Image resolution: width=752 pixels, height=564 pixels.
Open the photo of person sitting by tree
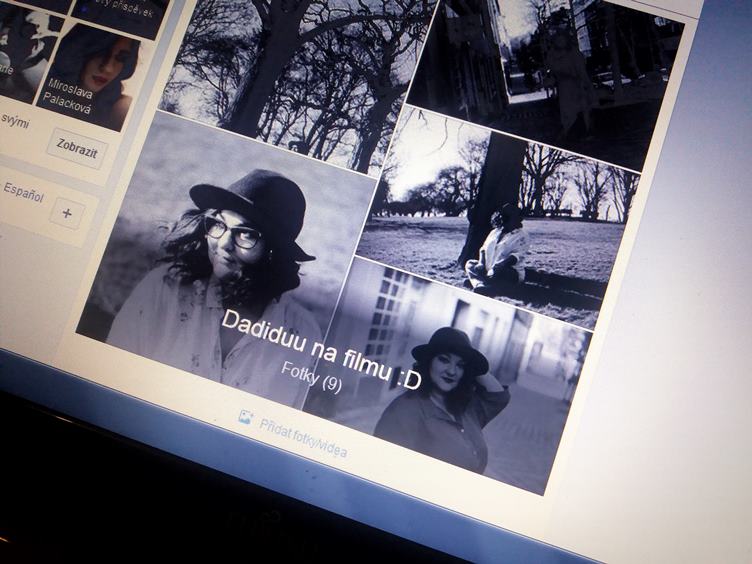tap(499, 218)
